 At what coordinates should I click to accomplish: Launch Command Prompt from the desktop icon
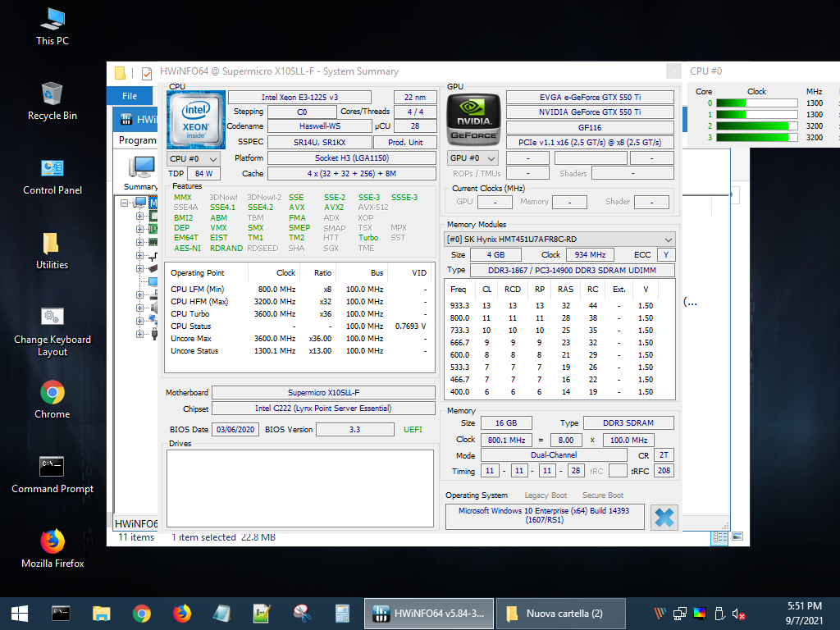pos(52,475)
